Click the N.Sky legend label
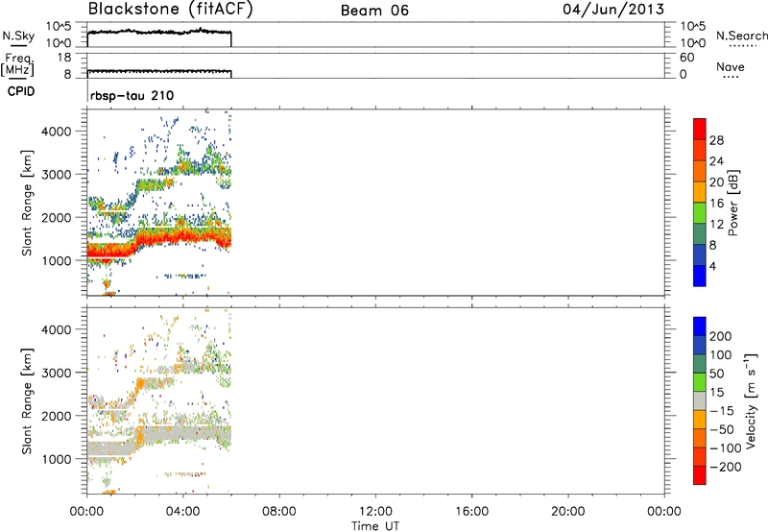 click(x=18, y=36)
